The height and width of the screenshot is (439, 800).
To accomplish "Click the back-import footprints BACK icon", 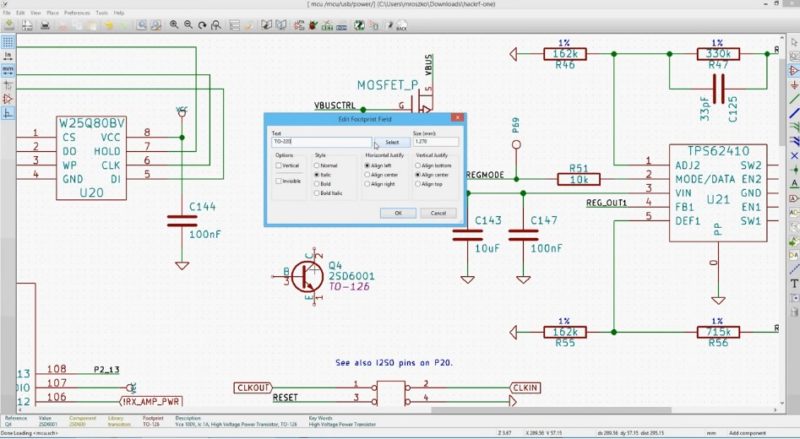I will click(402, 25).
